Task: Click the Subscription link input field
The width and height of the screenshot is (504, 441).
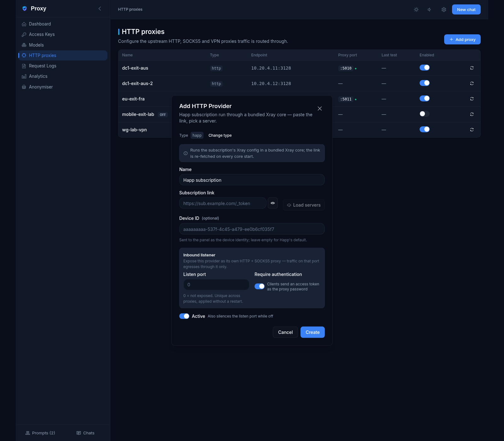Action: point(223,203)
